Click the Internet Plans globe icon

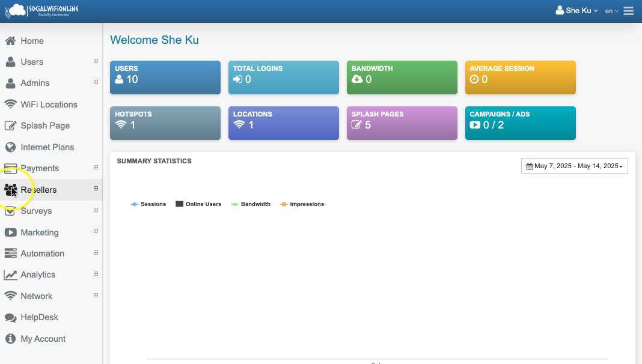point(11,147)
